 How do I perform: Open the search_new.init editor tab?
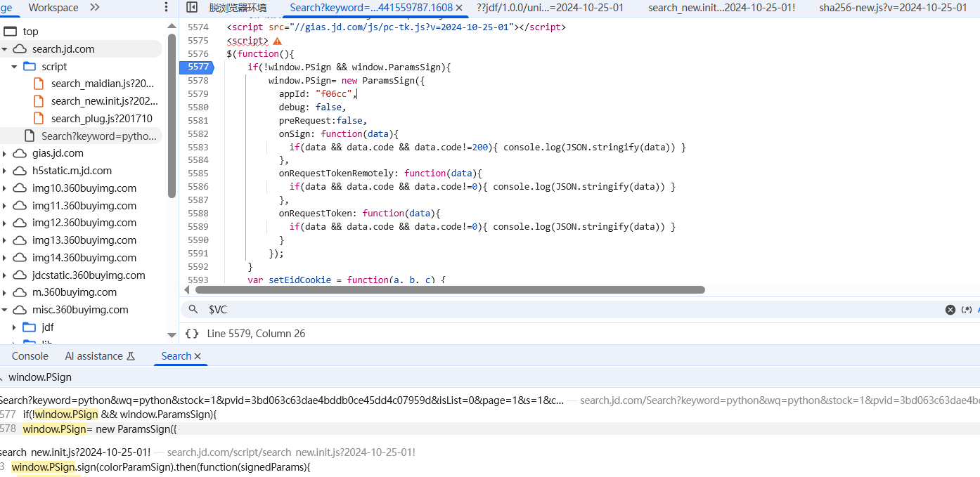[x=721, y=8]
